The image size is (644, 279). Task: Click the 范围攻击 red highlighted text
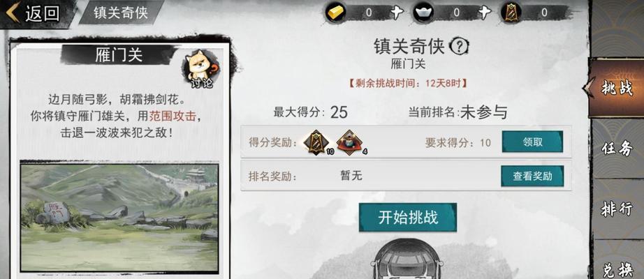click(x=173, y=116)
